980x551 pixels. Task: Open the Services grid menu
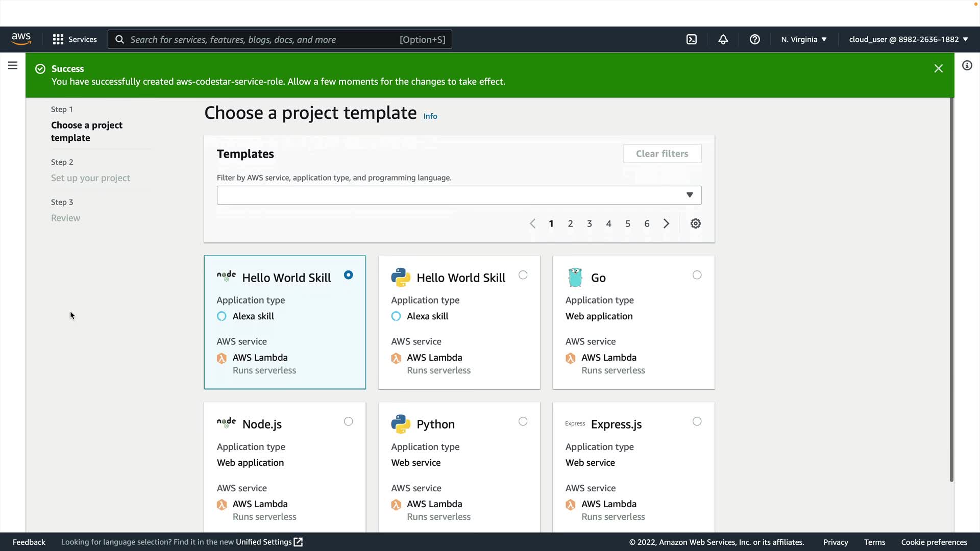point(75,39)
